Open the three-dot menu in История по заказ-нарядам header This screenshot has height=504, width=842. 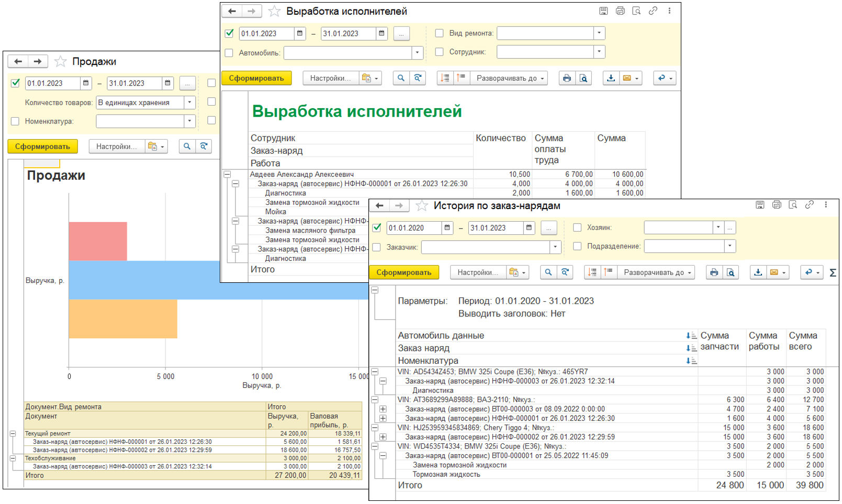826,205
